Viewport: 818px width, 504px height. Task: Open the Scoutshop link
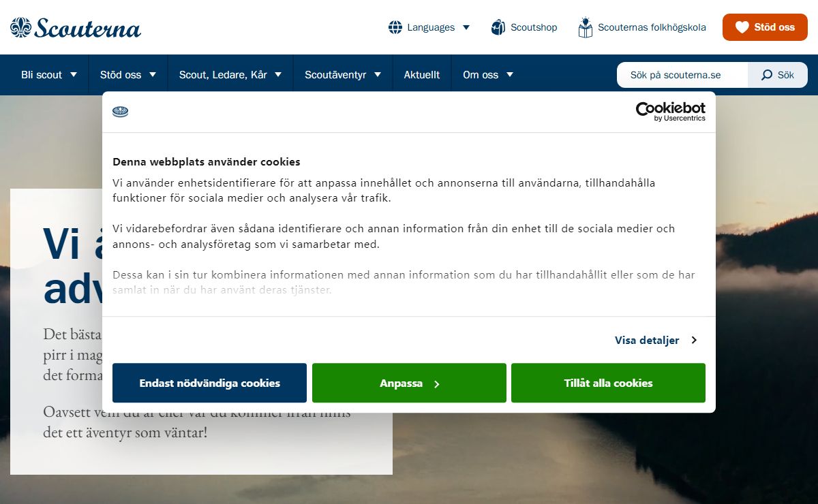pos(524,27)
